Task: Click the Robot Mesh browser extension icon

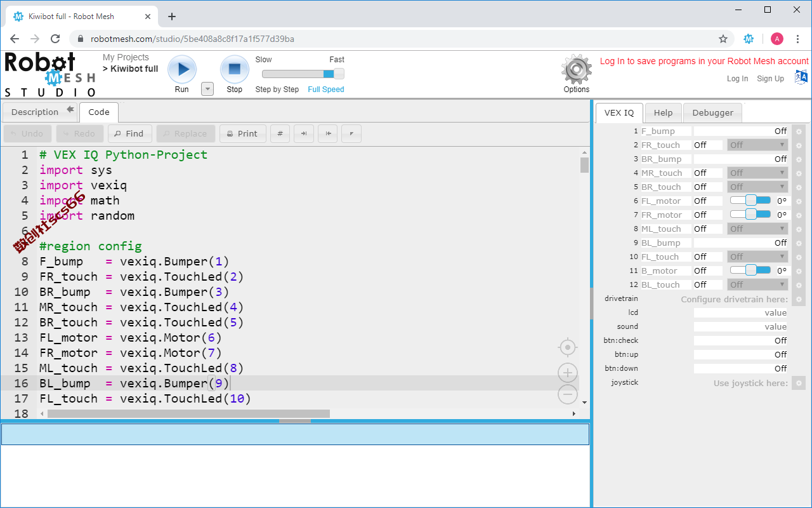Action: coord(749,39)
